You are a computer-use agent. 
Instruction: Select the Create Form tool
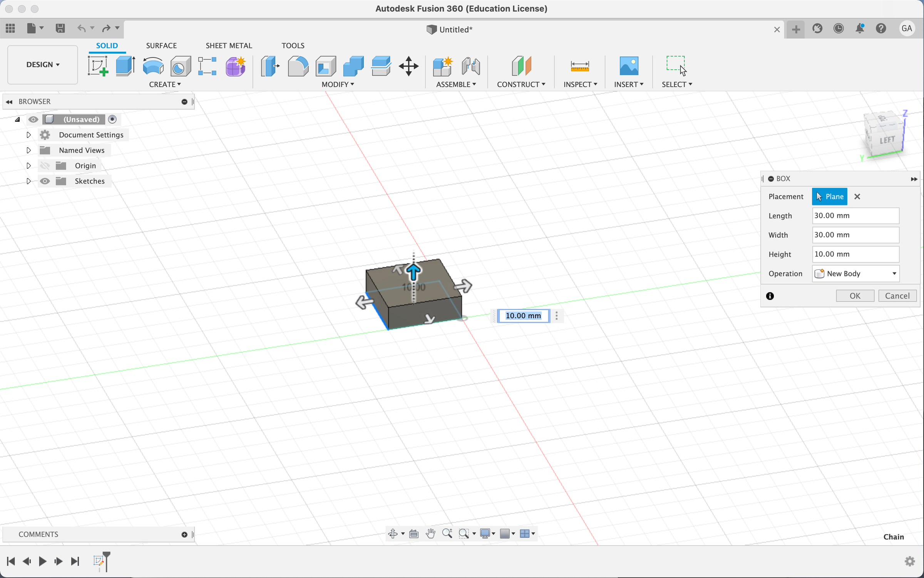pyautogui.click(x=236, y=66)
